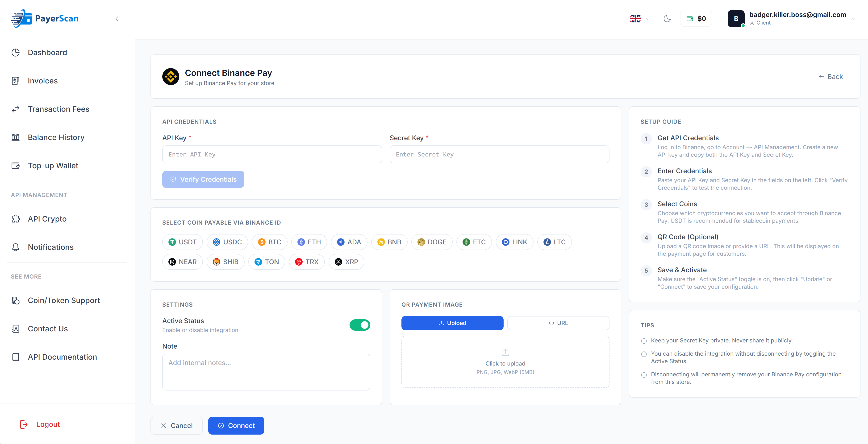Open the Dashboard page from sidebar

click(x=47, y=53)
